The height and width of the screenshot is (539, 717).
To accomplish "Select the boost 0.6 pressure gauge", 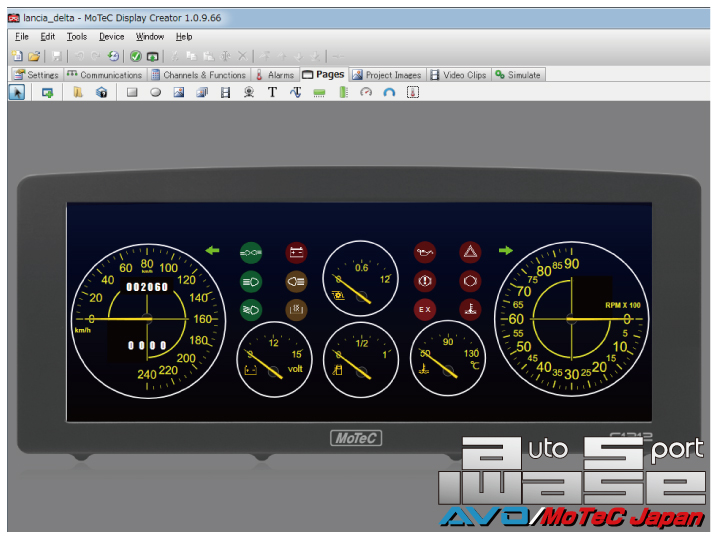I will pyautogui.click(x=361, y=278).
